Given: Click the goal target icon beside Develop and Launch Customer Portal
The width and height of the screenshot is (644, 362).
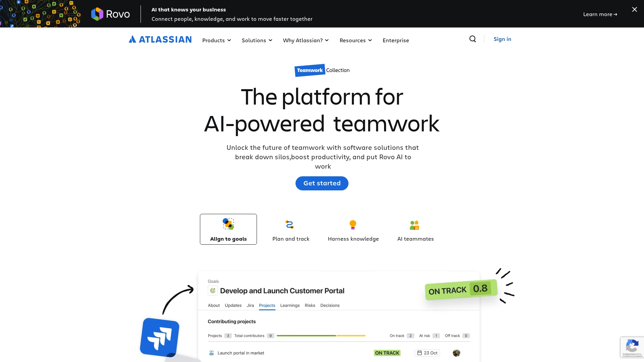Looking at the screenshot, I should pos(212,291).
